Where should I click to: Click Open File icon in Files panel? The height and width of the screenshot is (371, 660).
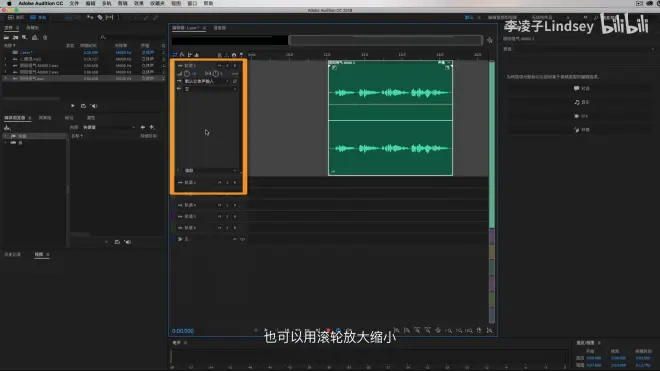[x=6, y=37]
